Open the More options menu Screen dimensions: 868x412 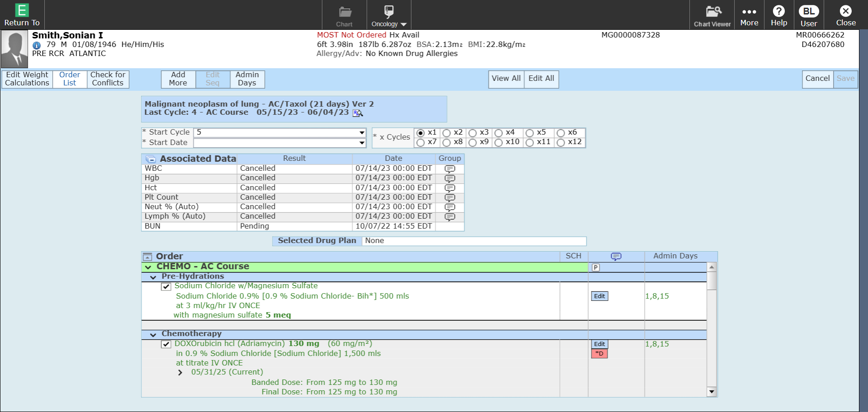click(749, 15)
